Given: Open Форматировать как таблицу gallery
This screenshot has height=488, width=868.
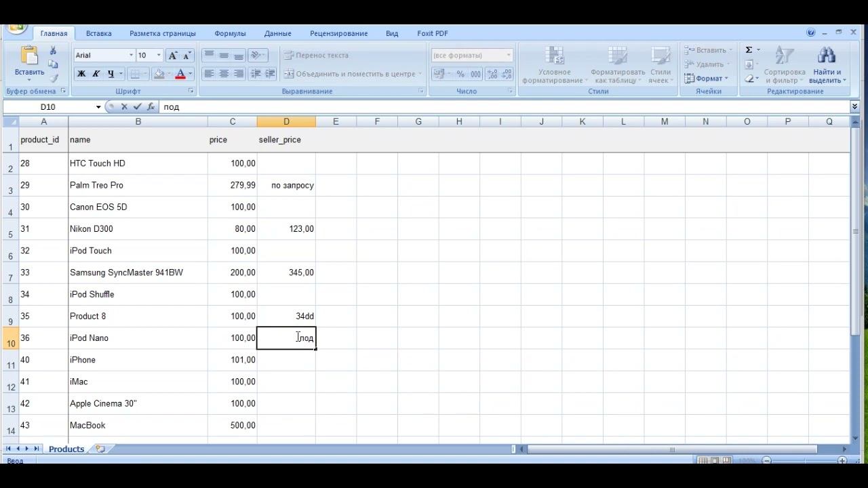Looking at the screenshot, I should point(617,66).
